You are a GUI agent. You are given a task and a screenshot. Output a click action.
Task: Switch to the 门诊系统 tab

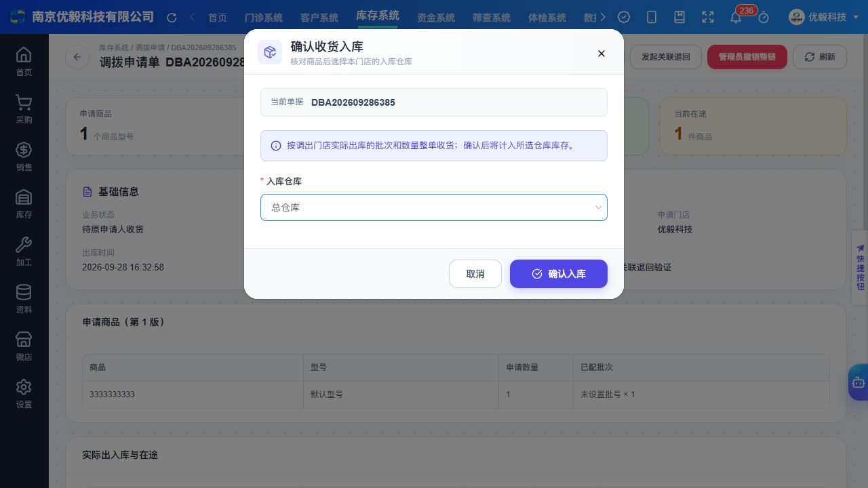[x=263, y=18]
